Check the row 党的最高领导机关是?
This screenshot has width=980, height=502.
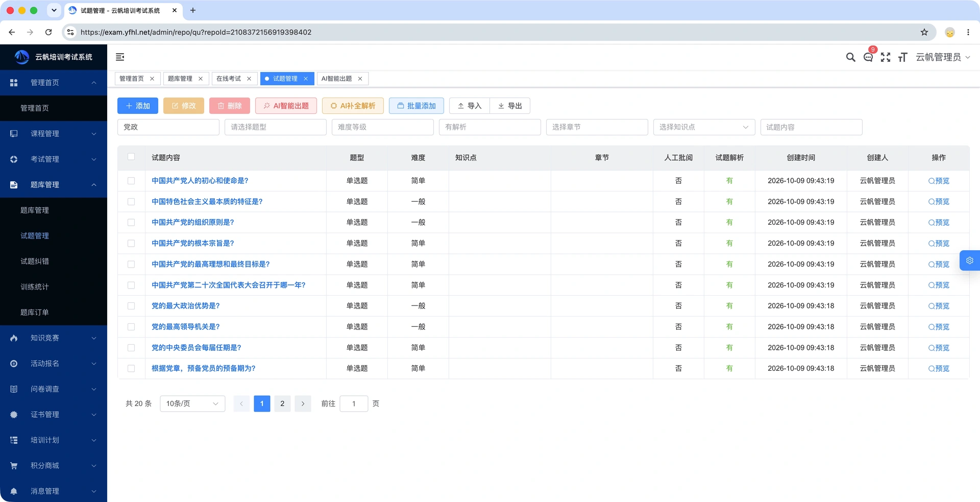[x=131, y=327]
